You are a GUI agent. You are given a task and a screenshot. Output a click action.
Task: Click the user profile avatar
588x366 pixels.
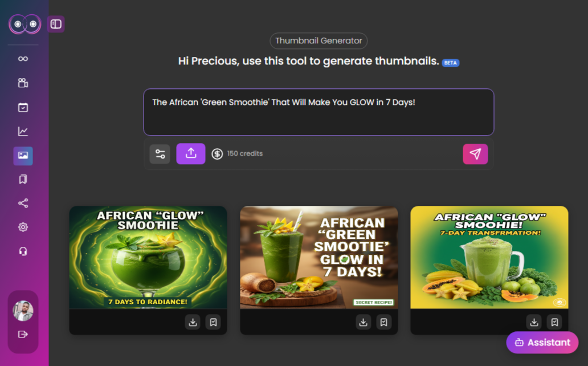[23, 311]
